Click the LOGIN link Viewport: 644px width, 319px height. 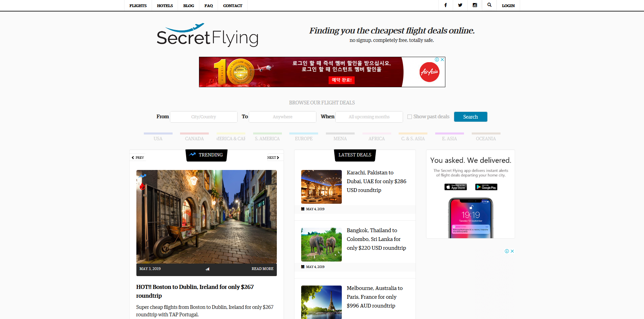[508, 5]
